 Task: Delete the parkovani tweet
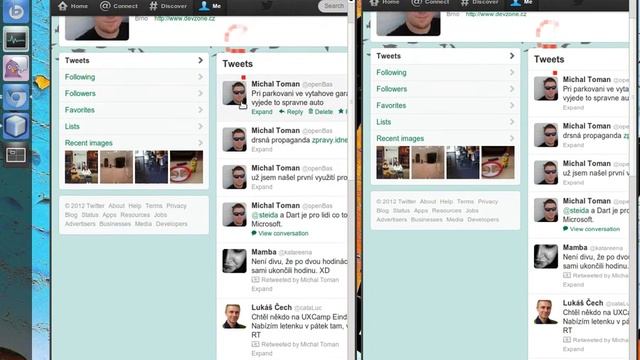[x=321, y=112]
